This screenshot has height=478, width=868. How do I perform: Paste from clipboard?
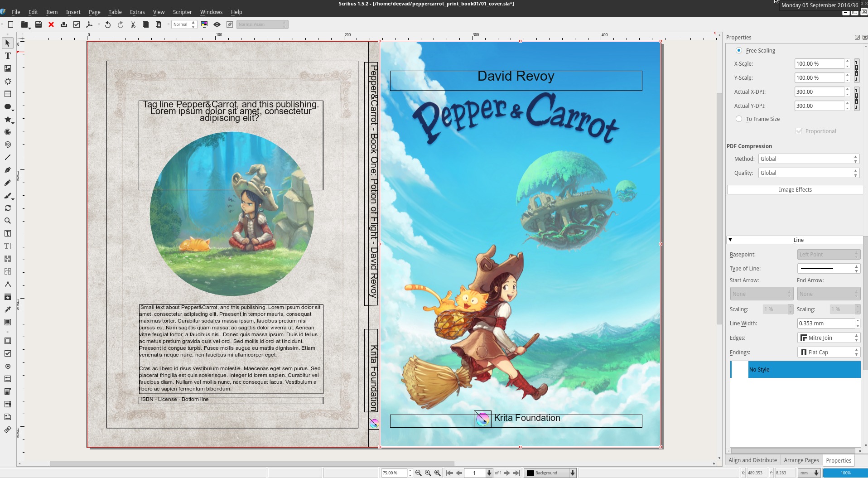coord(159,24)
